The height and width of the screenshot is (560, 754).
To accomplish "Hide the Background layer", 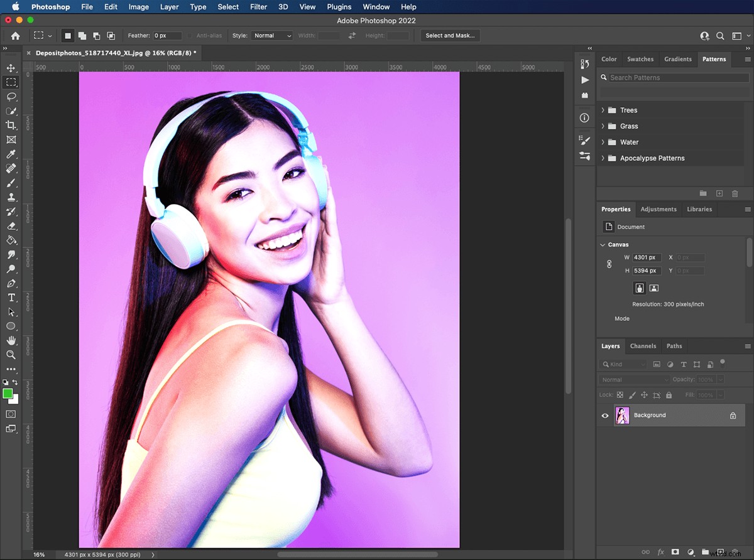I will [604, 415].
